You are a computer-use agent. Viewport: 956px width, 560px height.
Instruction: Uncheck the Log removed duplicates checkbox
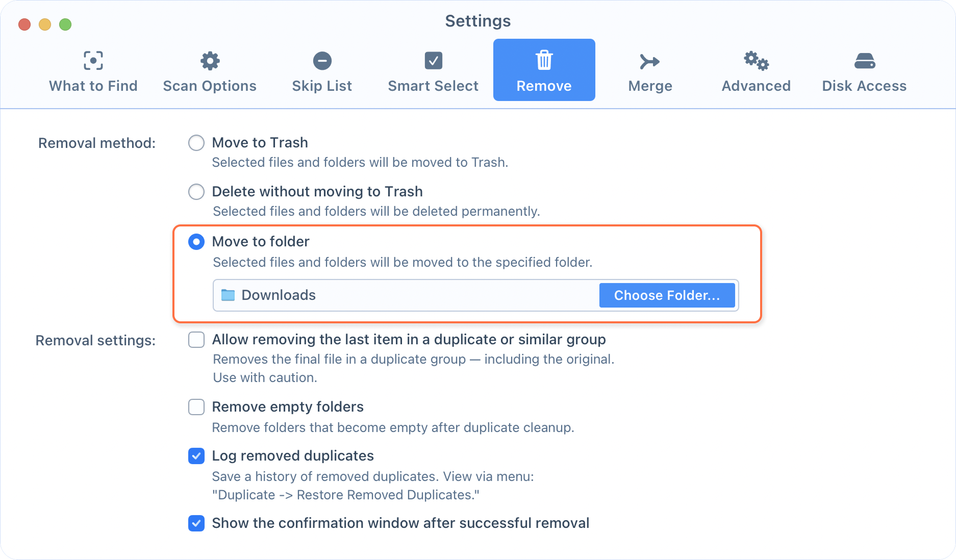click(x=196, y=456)
